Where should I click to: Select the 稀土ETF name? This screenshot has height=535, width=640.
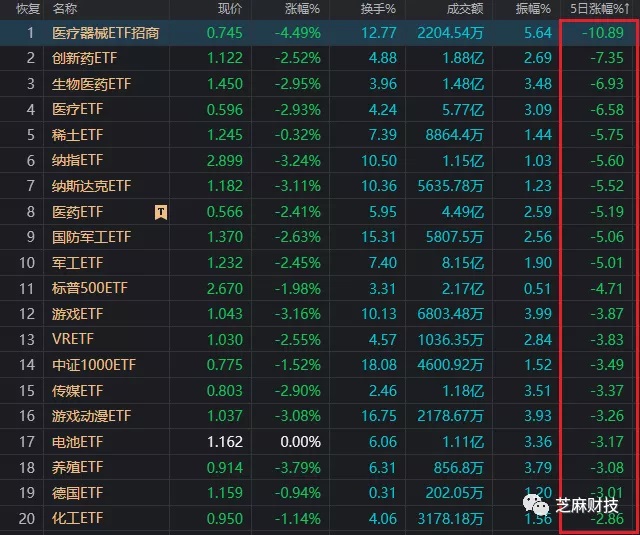(77, 135)
